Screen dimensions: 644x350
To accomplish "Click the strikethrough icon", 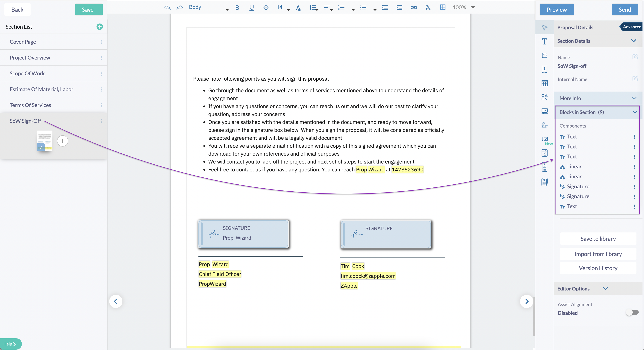I will point(266,8).
